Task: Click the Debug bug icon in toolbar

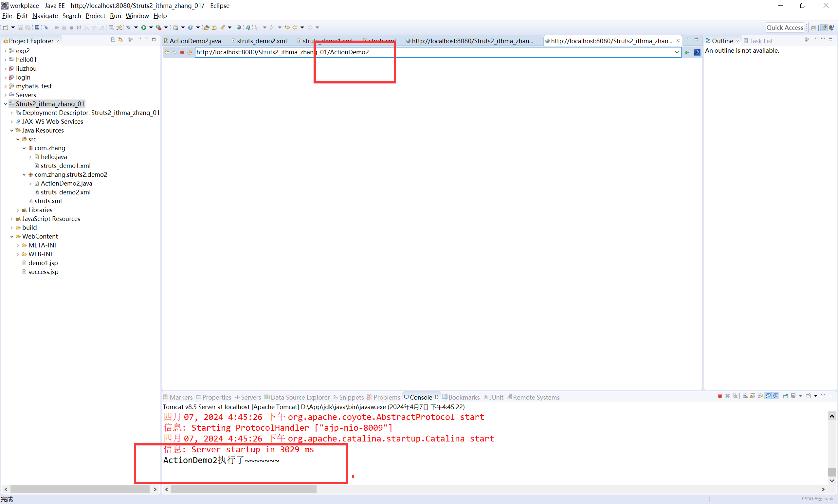Action: 129,27
